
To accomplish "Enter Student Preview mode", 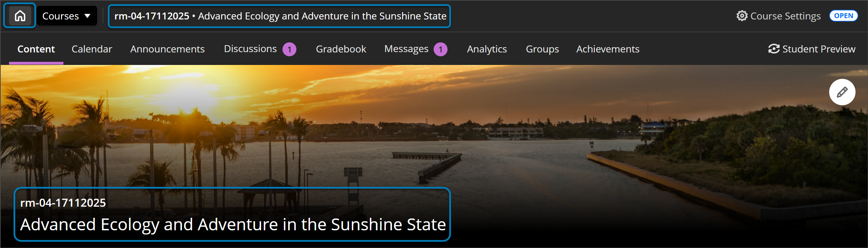I will pos(811,49).
